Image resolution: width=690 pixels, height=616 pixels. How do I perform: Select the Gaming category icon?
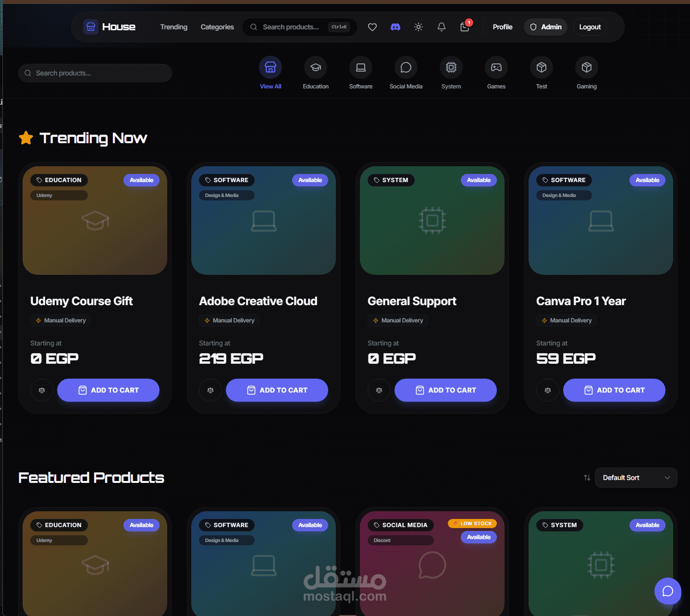click(587, 67)
